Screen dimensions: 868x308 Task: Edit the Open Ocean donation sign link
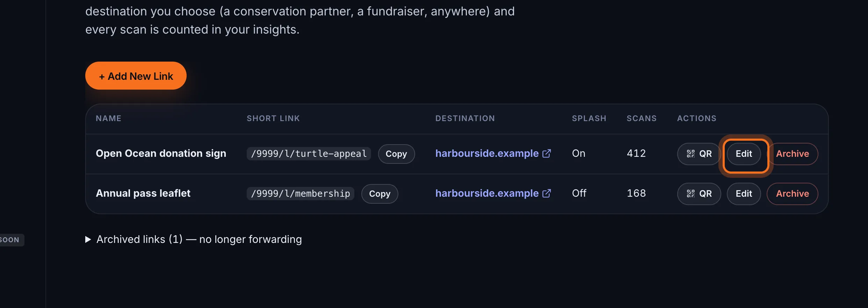tap(744, 154)
